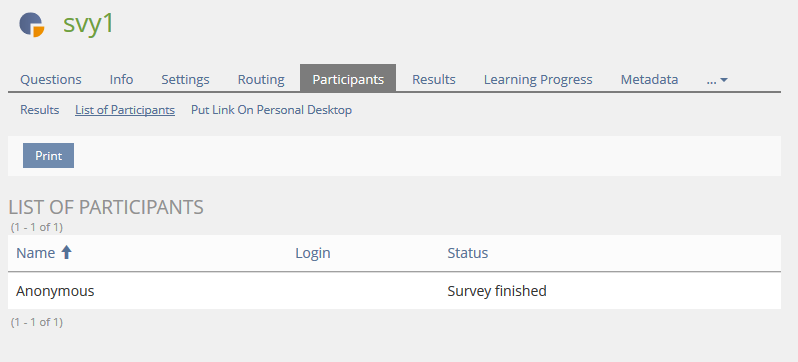798x362 pixels.
Task: Open the main Results tab
Action: [x=434, y=79]
